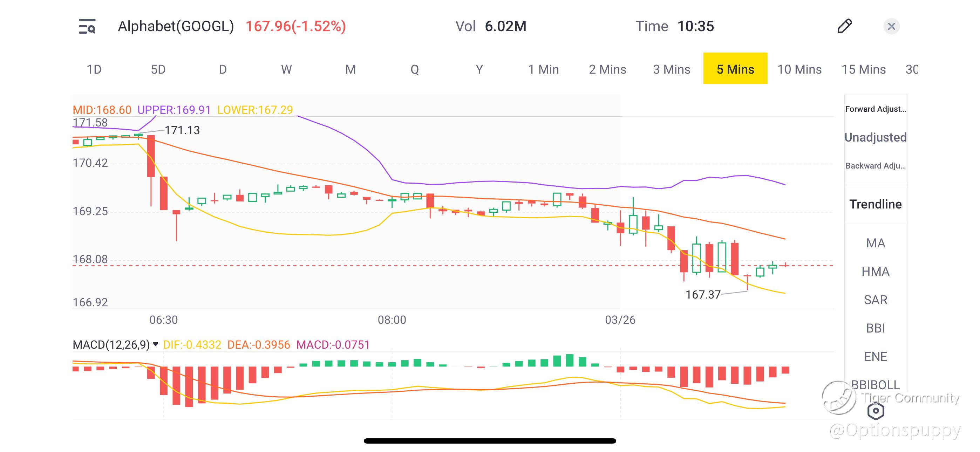Switch to the 1 Min timeframe tab

tap(543, 69)
